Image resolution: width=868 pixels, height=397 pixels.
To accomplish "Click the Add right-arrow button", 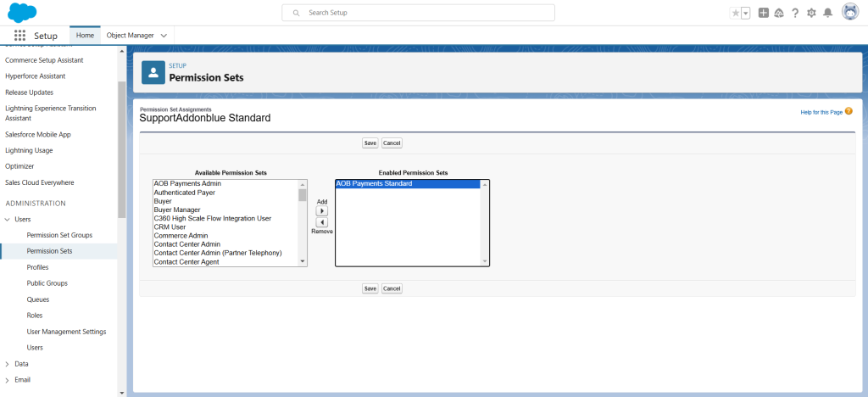I will pos(321,211).
